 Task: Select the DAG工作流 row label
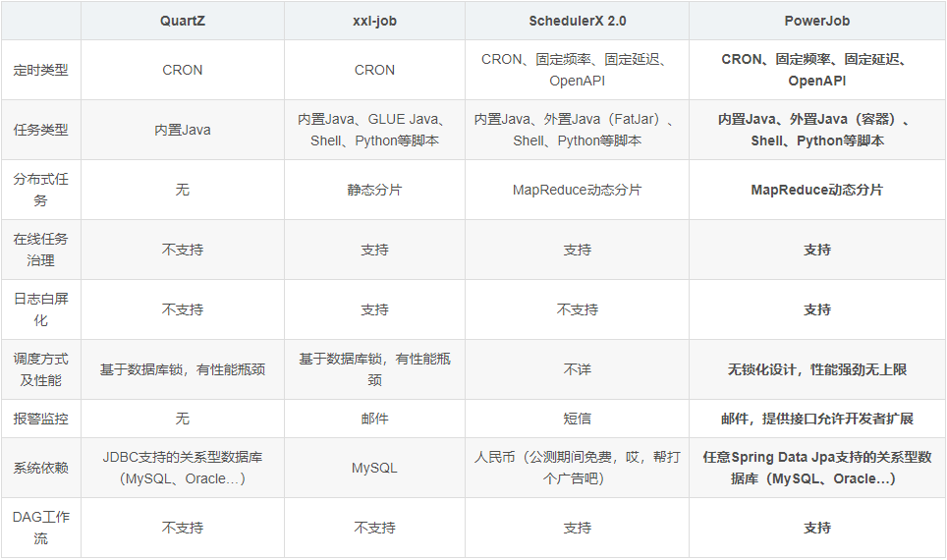[x=40, y=528]
